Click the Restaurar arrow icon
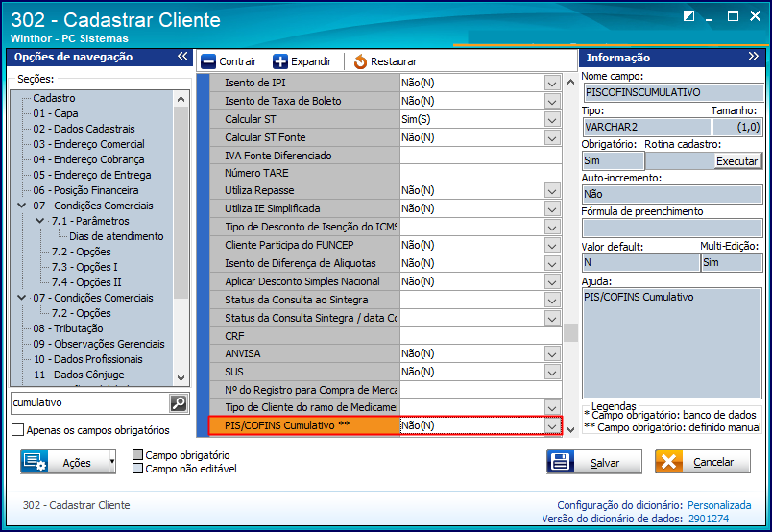Viewport: 772px width, 532px height. point(360,61)
